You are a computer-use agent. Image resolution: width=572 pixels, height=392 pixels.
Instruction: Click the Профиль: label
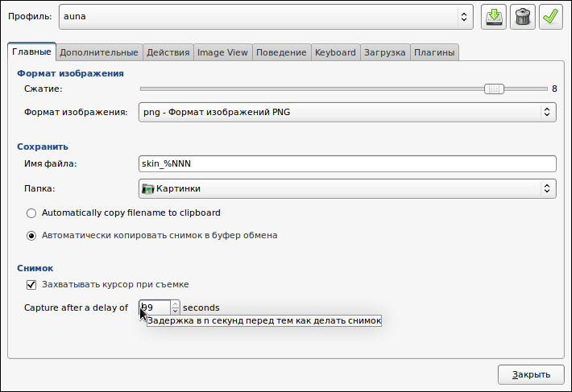click(30, 16)
